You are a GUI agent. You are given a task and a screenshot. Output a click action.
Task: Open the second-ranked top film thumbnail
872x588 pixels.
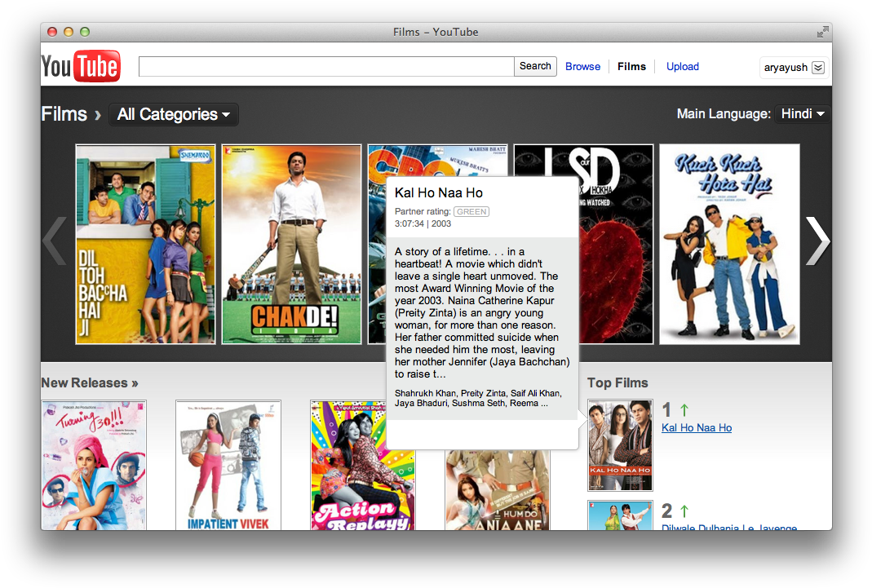point(620,515)
